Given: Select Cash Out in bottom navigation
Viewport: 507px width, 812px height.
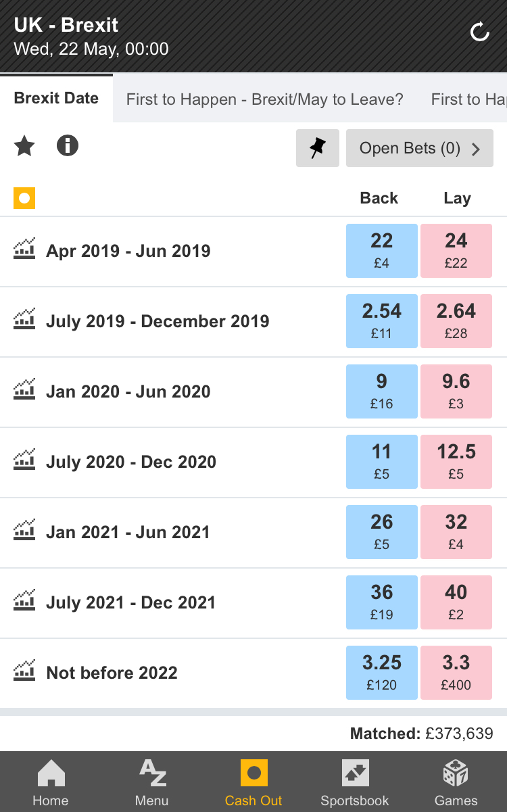Looking at the screenshot, I should (254, 783).
